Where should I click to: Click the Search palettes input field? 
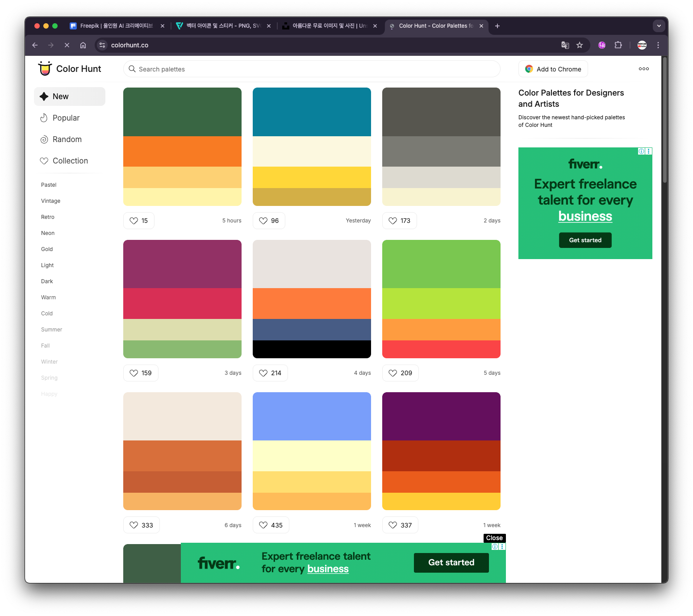tap(313, 69)
